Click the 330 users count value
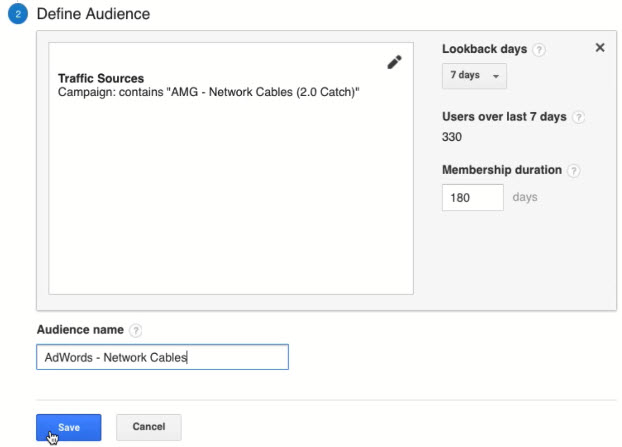 (x=452, y=137)
